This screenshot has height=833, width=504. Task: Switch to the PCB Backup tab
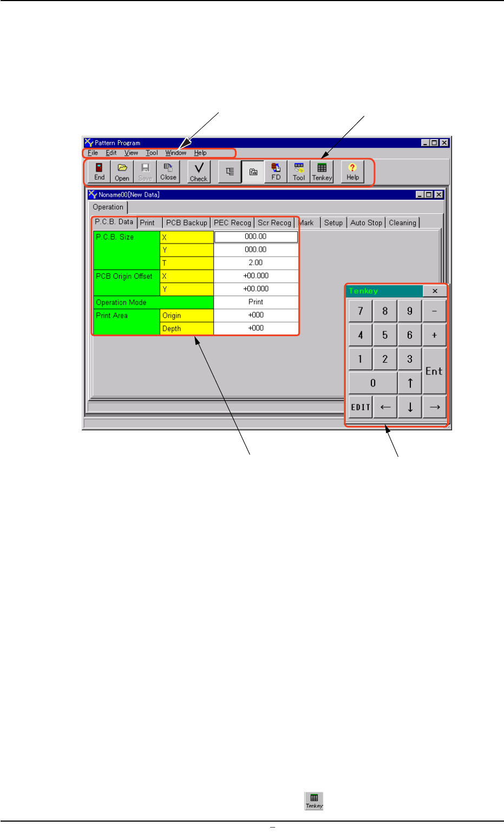[x=187, y=222]
